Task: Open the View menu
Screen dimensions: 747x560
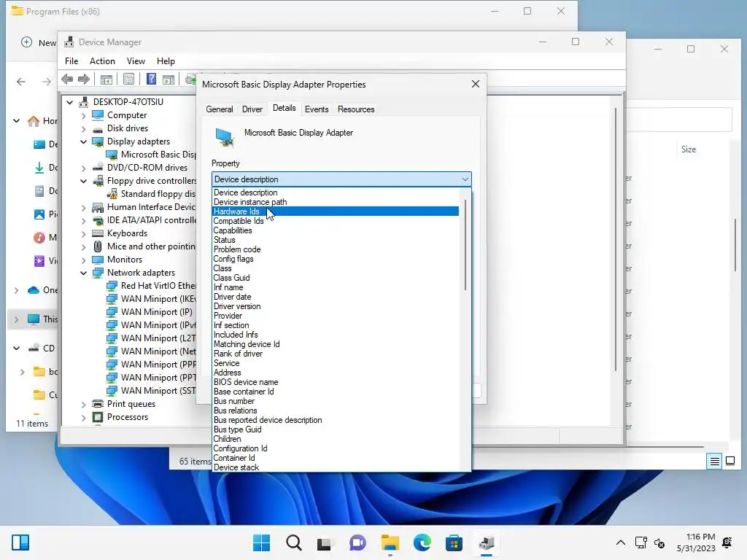Action: [x=136, y=61]
